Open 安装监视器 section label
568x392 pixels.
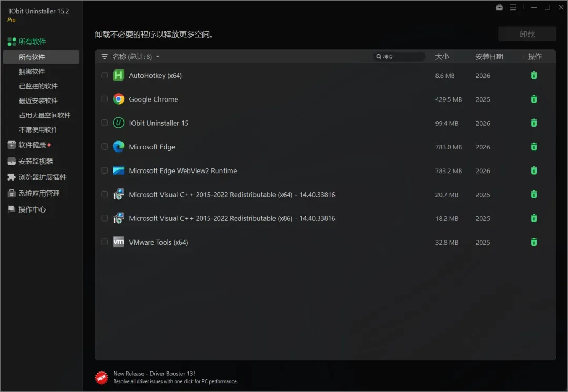click(36, 161)
